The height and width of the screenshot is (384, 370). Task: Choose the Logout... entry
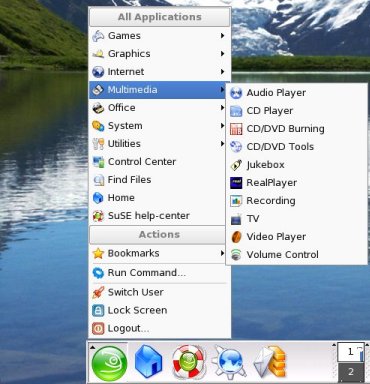159,329
